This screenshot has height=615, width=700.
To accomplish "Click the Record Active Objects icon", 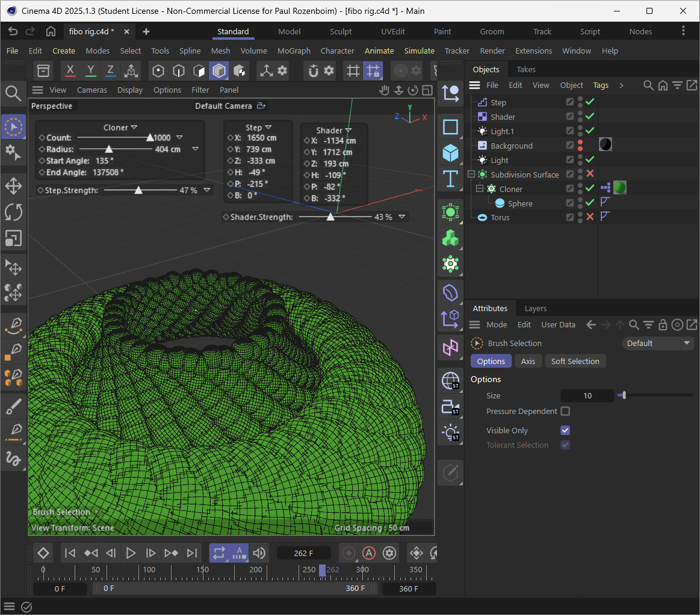I will point(348,553).
